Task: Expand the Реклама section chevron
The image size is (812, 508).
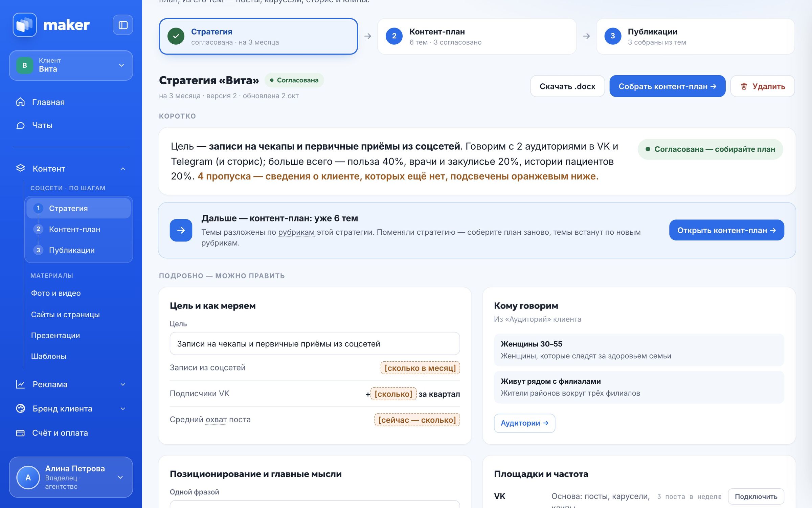Action: pos(123,384)
